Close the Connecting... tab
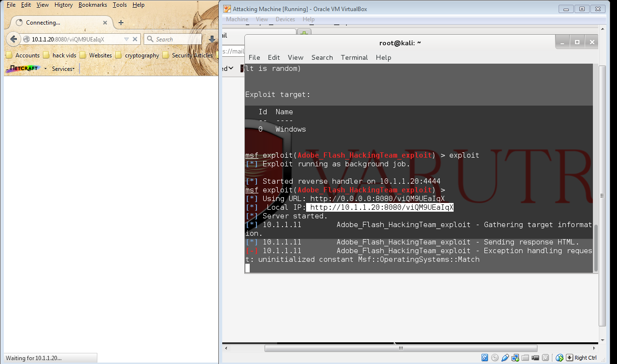The width and height of the screenshot is (617, 364). 105,23
